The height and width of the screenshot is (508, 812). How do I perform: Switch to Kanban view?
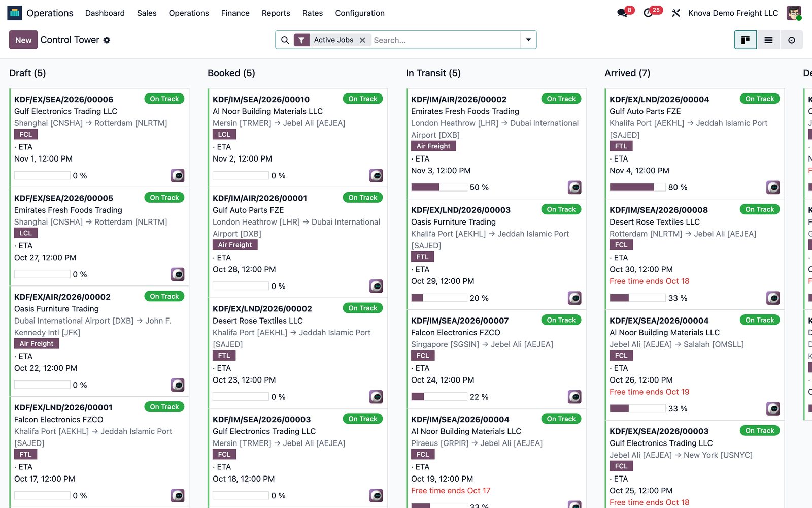(746, 40)
